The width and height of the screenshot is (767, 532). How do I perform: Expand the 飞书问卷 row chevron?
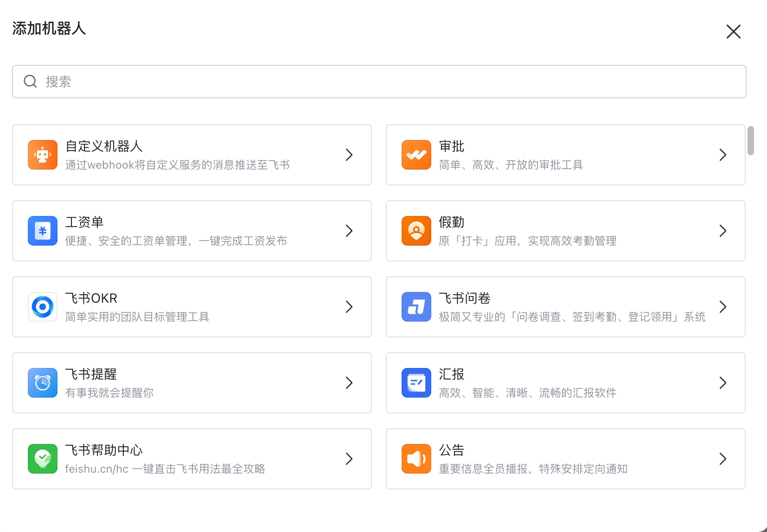coord(723,307)
